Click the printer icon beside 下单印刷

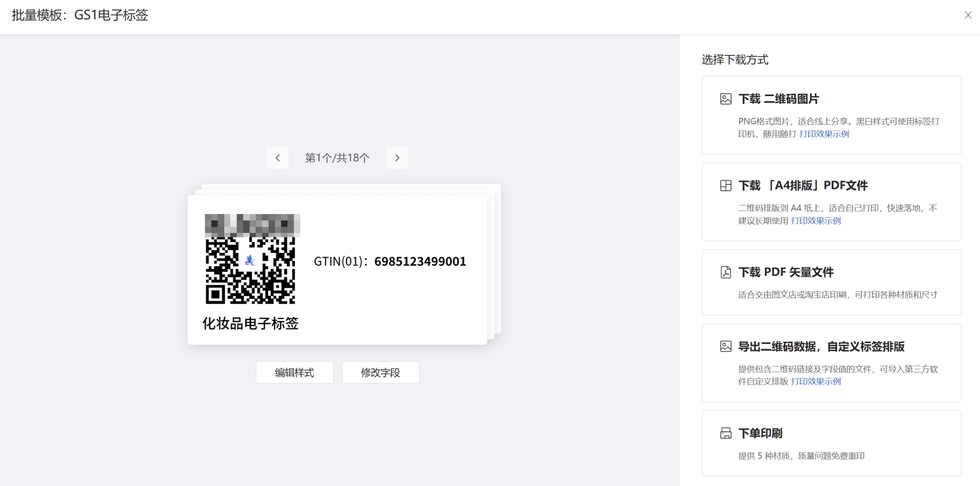(726, 433)
